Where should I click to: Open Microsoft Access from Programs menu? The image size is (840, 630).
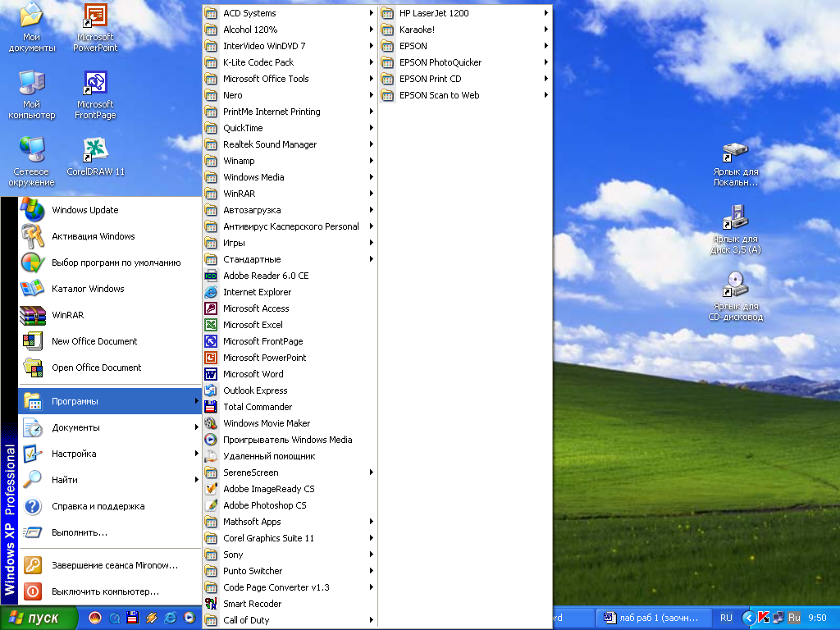[x=290, y=308]
